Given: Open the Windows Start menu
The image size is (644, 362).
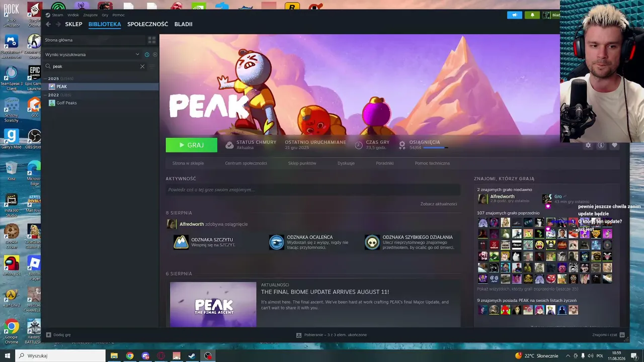Looking at the screenshot, I should click(8, 355).
